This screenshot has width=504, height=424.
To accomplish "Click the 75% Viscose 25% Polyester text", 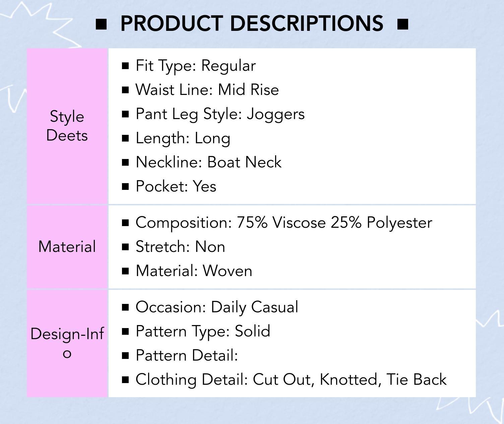I will (x=334, y=223).
